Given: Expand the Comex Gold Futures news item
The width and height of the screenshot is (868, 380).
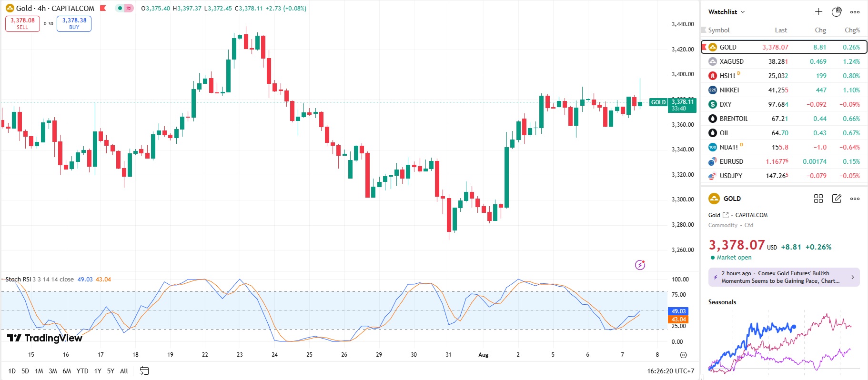Looking at the screenshot, I should point(784,277).
